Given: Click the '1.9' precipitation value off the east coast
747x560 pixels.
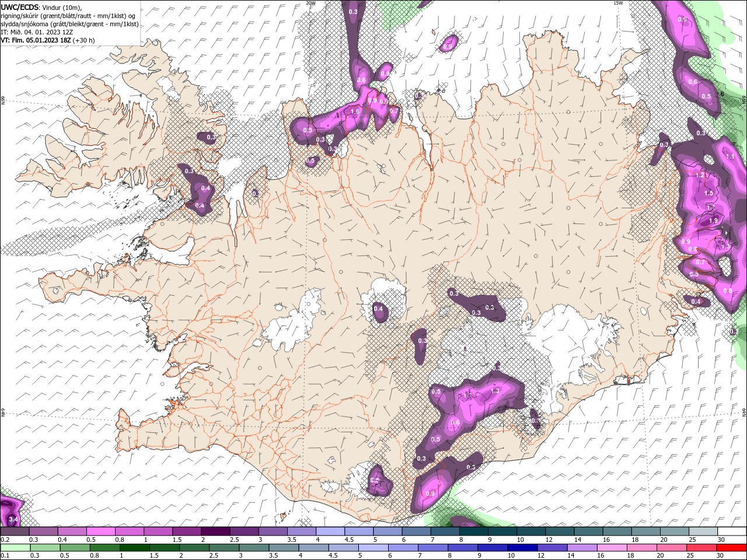Looking at the screenshot, I should (x=713, y=220).
